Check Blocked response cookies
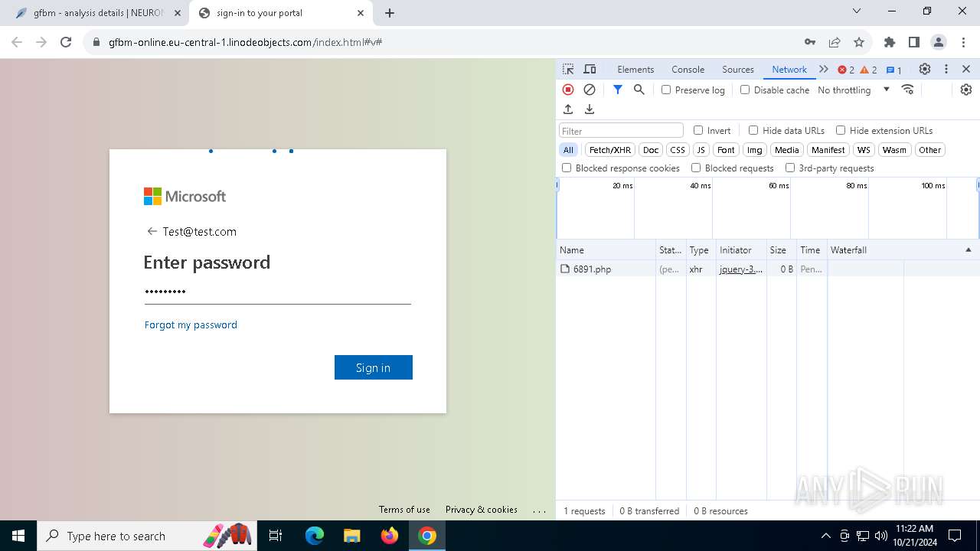The image size is (980, 551). 567,168
